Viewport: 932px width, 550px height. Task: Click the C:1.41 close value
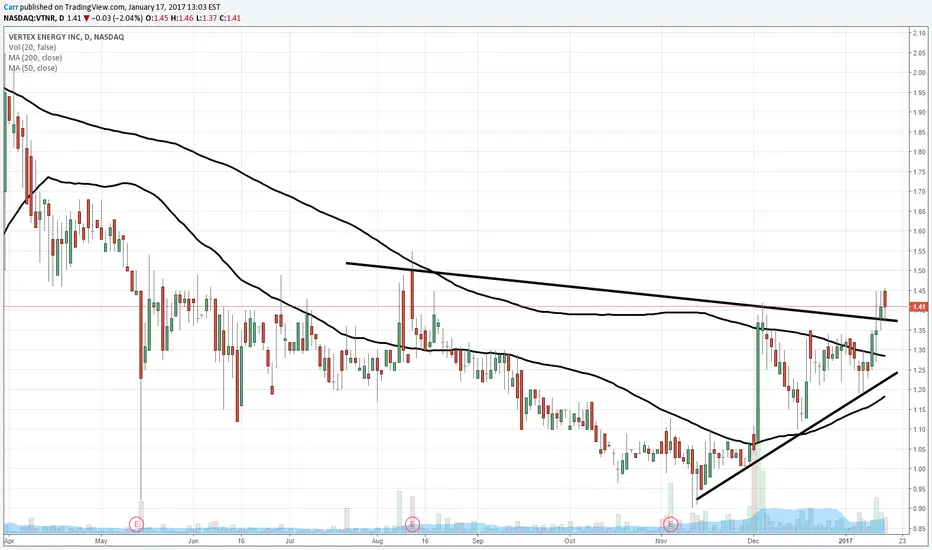pyautogui.click(x=230, y=18)
